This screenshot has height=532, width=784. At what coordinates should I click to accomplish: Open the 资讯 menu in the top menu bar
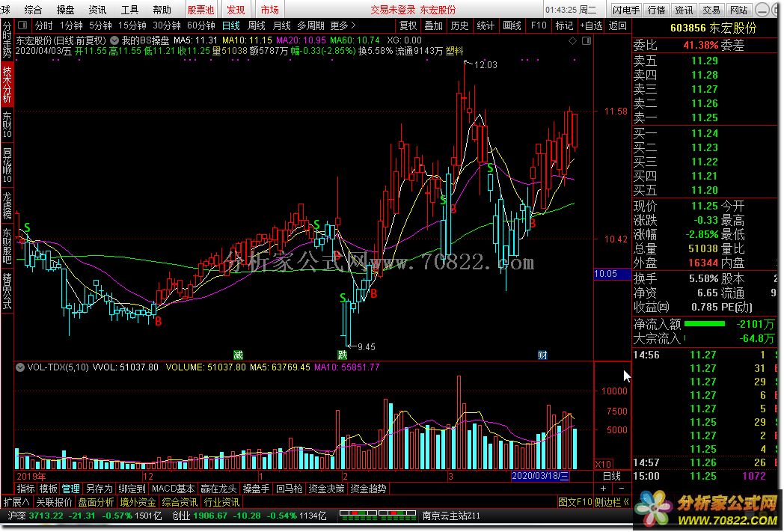coord(97,10)
